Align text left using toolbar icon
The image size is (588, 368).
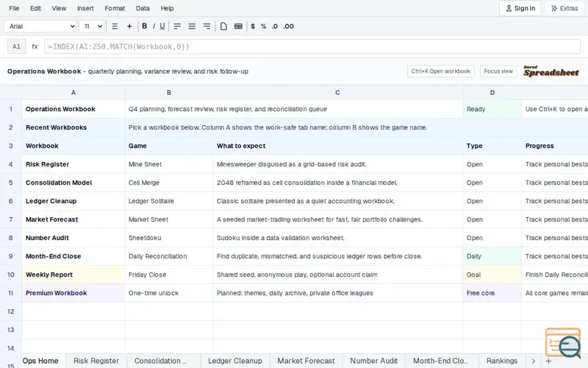click(177, 26)
